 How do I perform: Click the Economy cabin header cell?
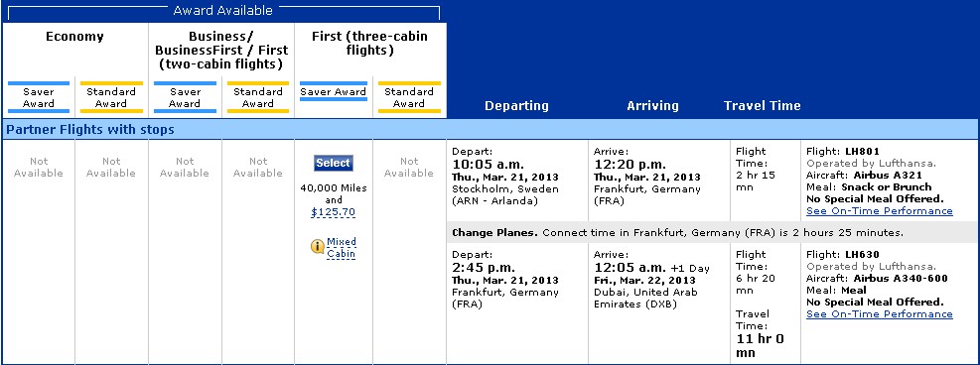[75, 50]
